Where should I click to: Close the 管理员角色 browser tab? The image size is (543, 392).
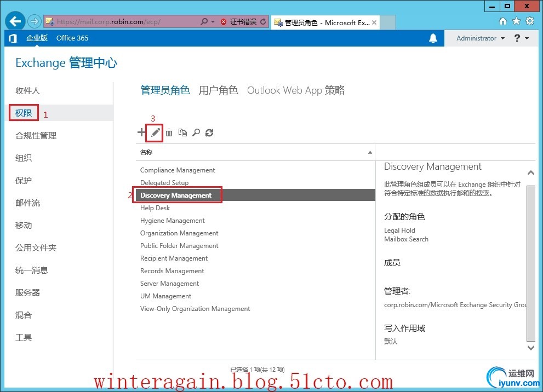374,22
